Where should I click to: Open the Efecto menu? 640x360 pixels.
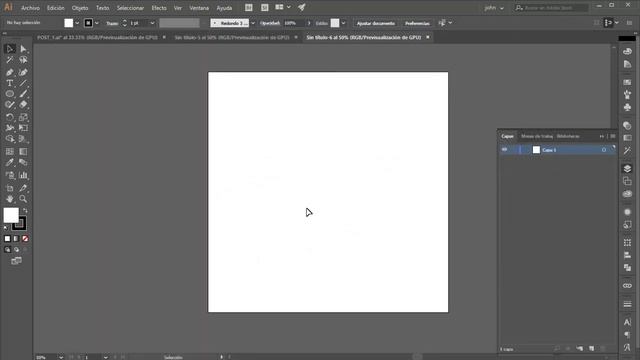tap(159, 8)
